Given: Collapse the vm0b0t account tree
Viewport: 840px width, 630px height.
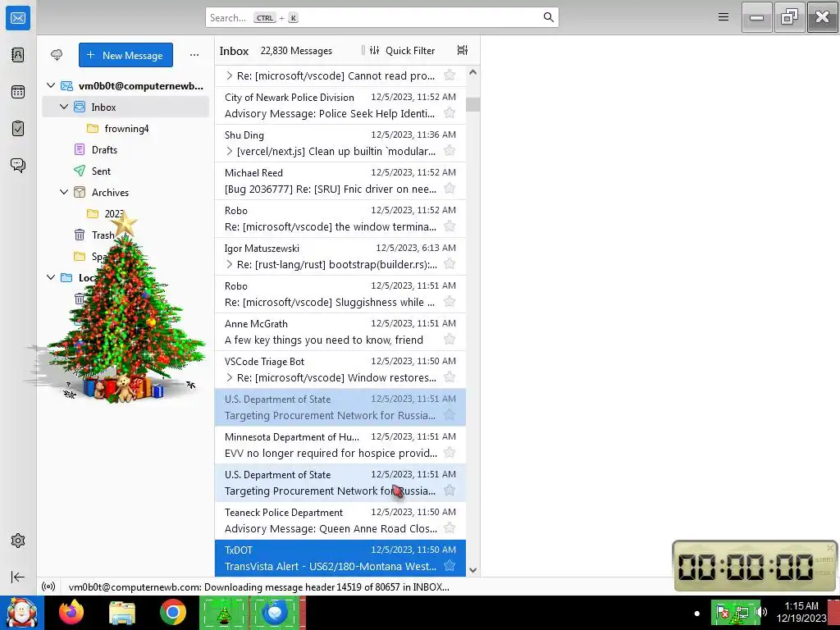Looking at the screenshot, I should [x=51, y=85].
